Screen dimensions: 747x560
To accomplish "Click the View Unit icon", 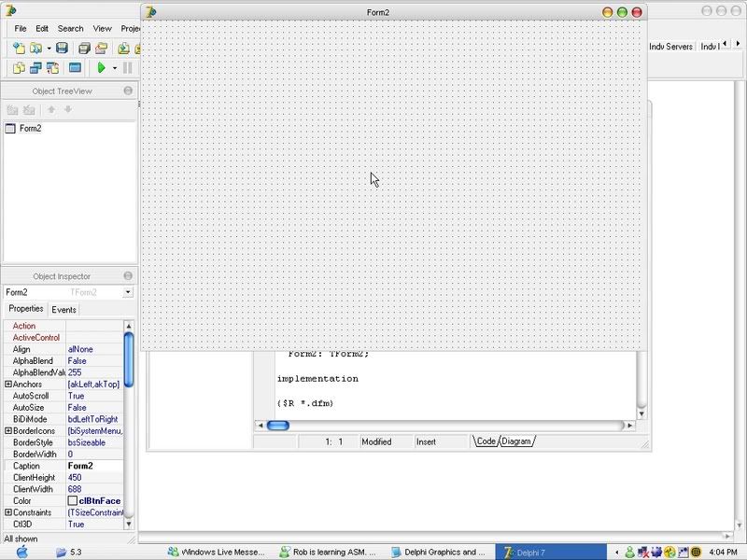I will (x=20, y=68).
